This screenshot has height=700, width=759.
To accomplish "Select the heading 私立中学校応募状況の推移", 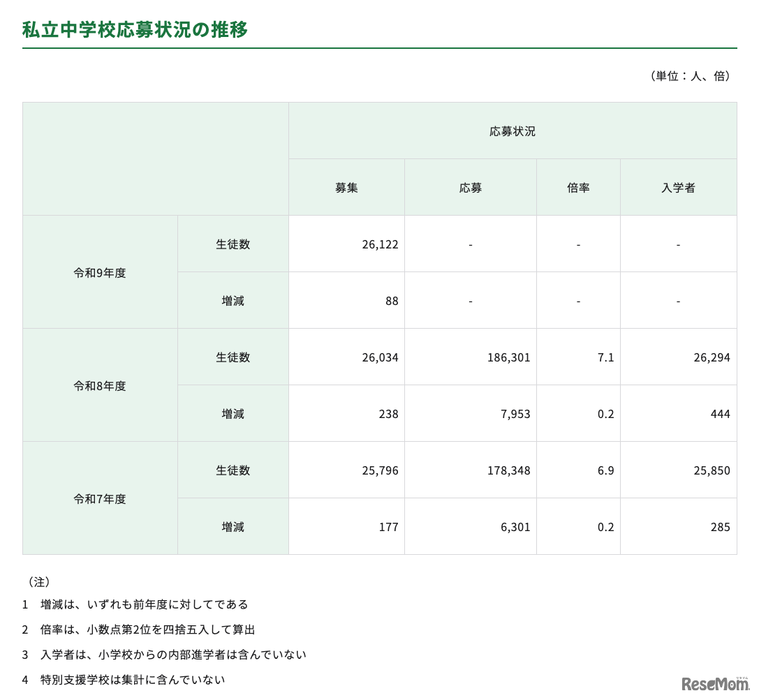I will [x=135, y=29].
